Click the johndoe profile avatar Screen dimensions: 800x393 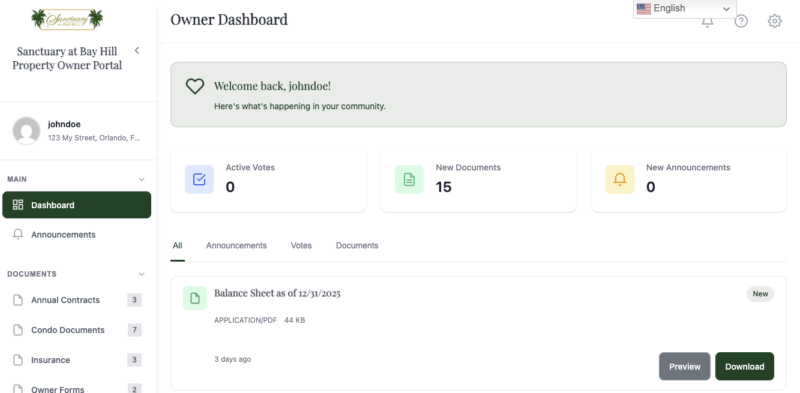click(x=27, y=131)
